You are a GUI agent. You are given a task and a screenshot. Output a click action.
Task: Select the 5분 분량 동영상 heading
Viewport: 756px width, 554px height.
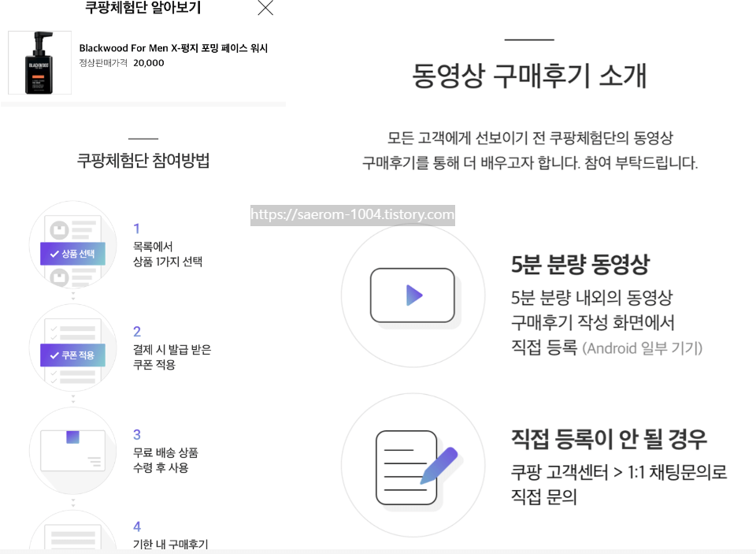pyautogui.click(x=580, y=265)
